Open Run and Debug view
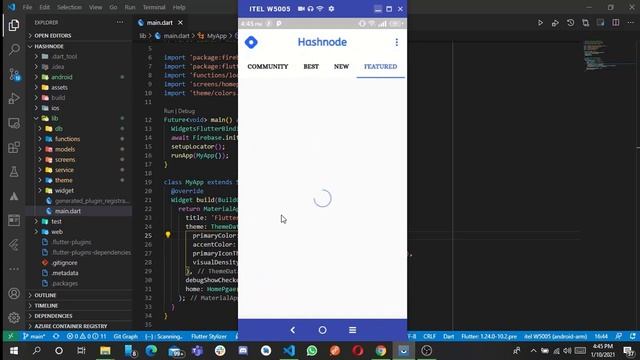 tap(14, 98)
